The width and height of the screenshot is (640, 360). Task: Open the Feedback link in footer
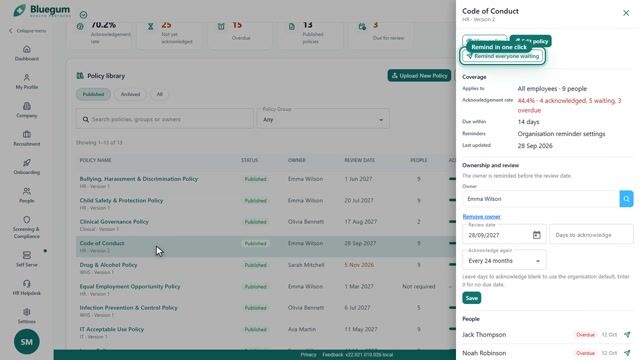[333, 355]
